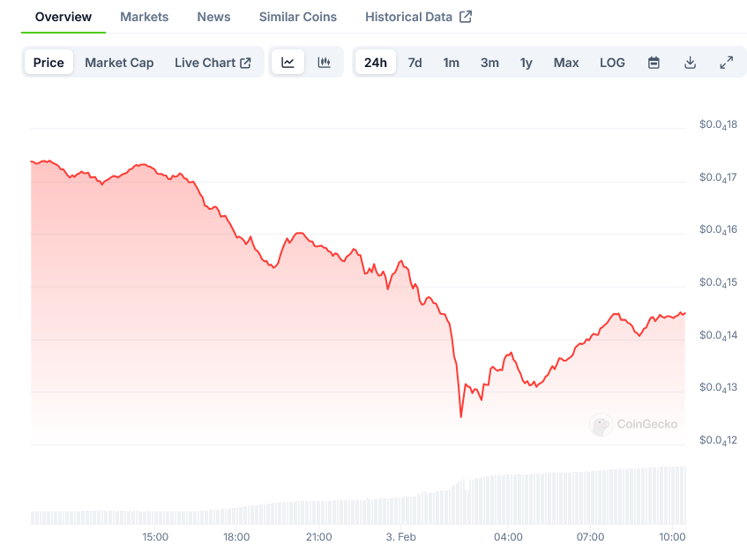Viewport: 747px width, 560px height.
Task: Expand chart to fullscreen
Action: pos(726,63)
